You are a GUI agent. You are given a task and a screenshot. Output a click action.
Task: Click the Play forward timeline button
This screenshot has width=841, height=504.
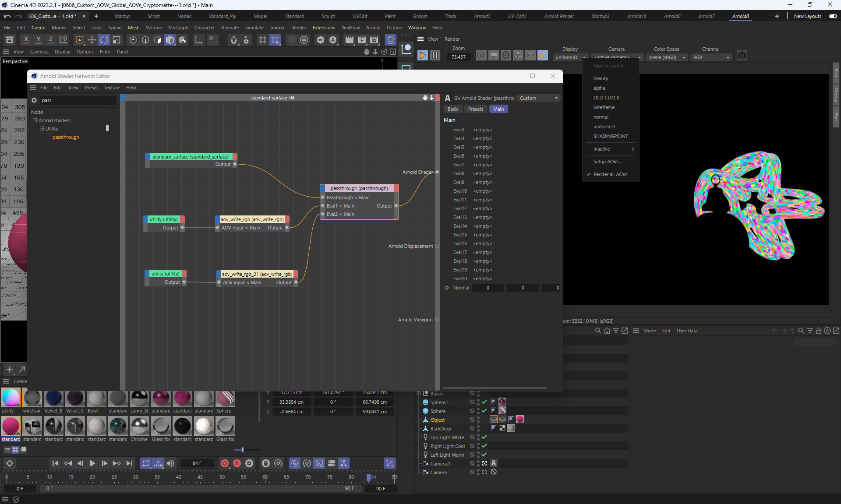tap(92, 463)
